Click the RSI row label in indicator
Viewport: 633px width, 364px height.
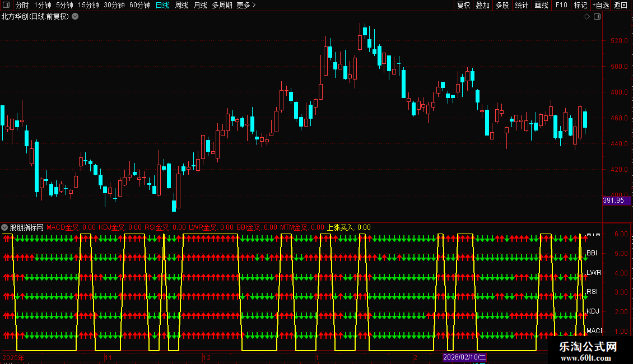(592, 291)
